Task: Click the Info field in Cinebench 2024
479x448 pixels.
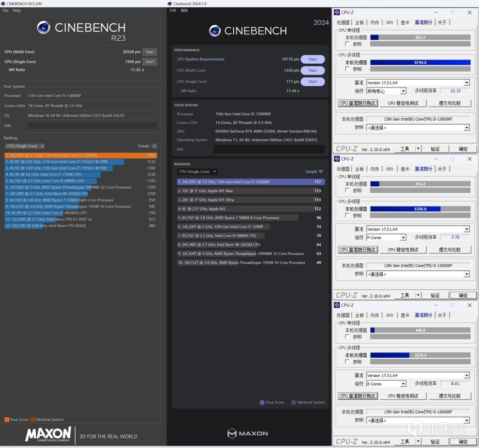Action: [x=269, y=149]
